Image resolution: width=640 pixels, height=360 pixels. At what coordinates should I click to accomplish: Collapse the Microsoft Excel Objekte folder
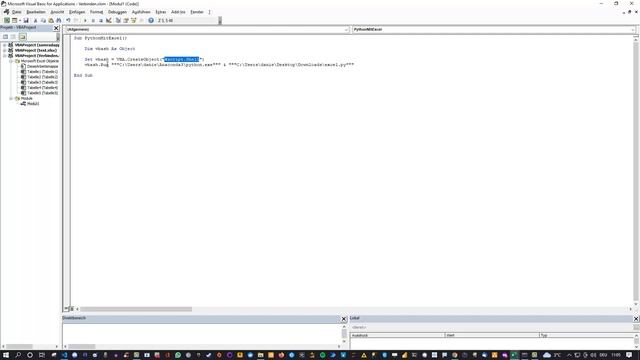tap(11, 61)
